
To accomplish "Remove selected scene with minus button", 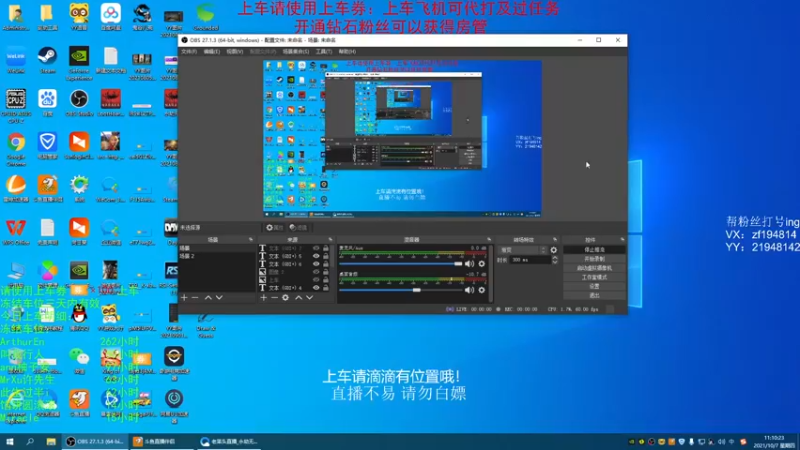I will 195,297.
